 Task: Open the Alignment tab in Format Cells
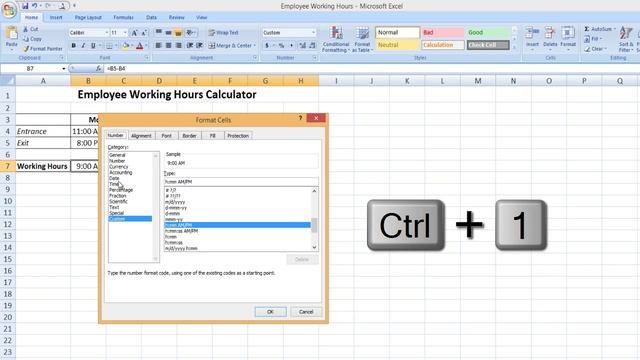click(141, 136)
